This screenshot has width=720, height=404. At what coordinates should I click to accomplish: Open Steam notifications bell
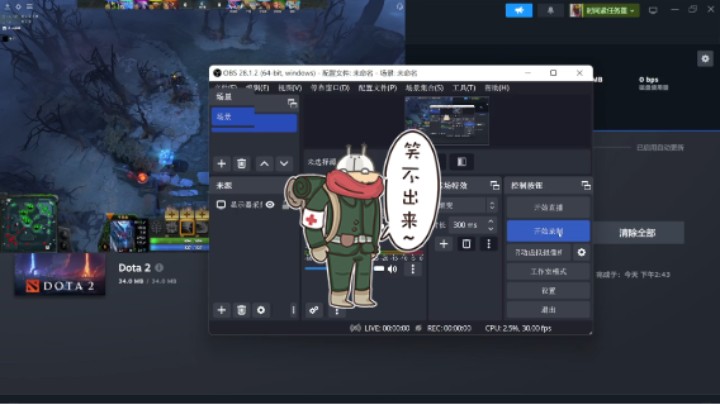[x=550, y=11]
